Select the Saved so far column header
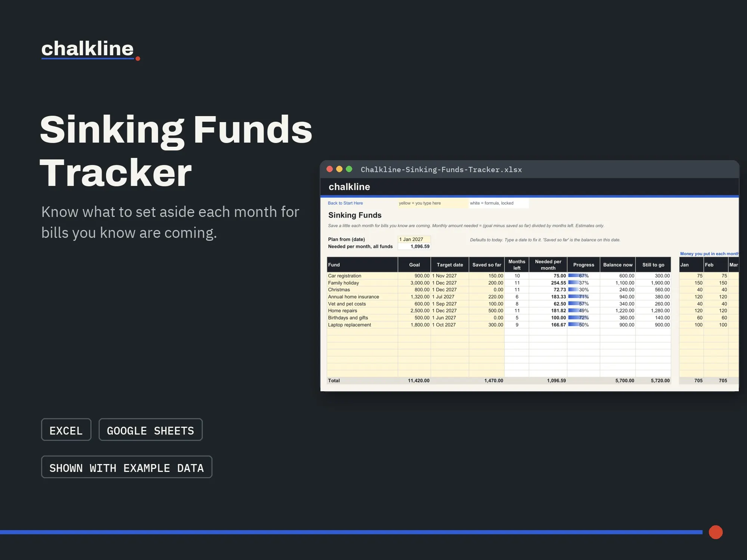The height and width of the screenshot is (560, 747). tap(487, 265)
